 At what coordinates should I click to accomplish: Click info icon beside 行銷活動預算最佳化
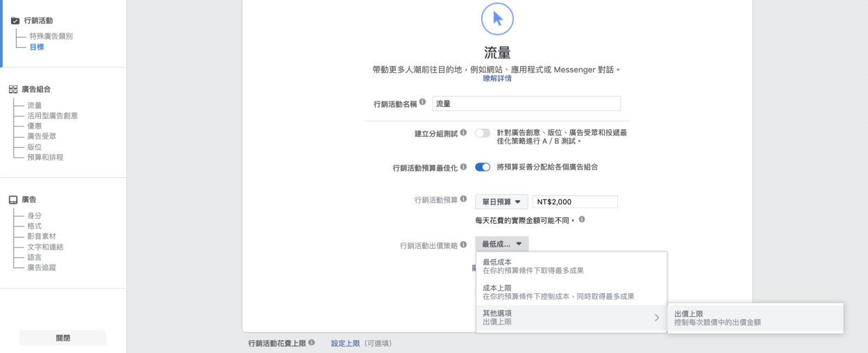pos(463,167)
